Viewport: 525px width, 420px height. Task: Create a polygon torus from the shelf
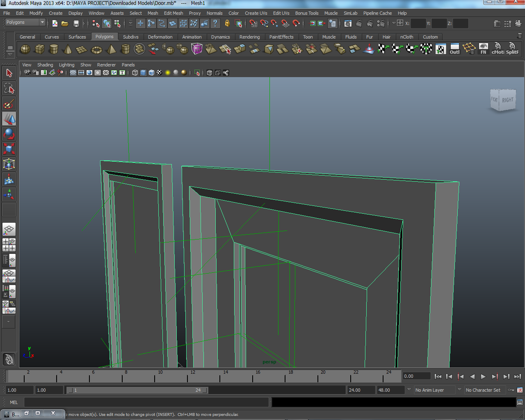coord(96,50)
